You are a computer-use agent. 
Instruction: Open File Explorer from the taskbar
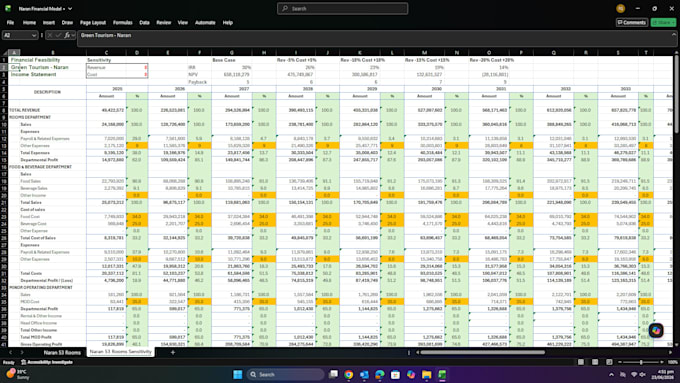pos(427,374)
